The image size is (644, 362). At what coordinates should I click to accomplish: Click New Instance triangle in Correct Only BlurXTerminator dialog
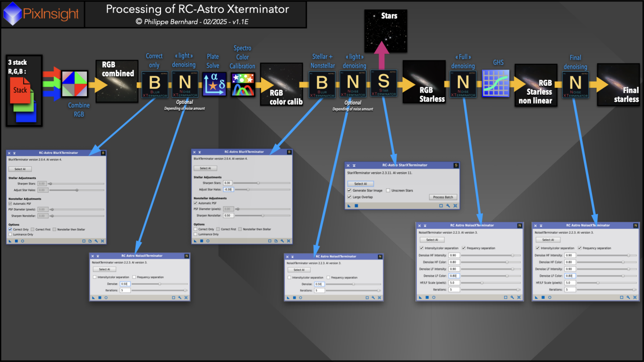(10, 241)
